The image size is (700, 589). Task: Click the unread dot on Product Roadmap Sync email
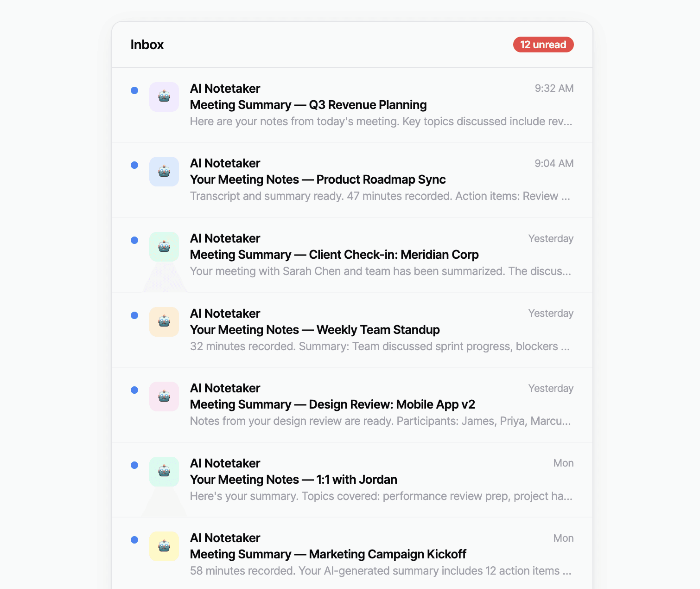click(x=134, y=165)
